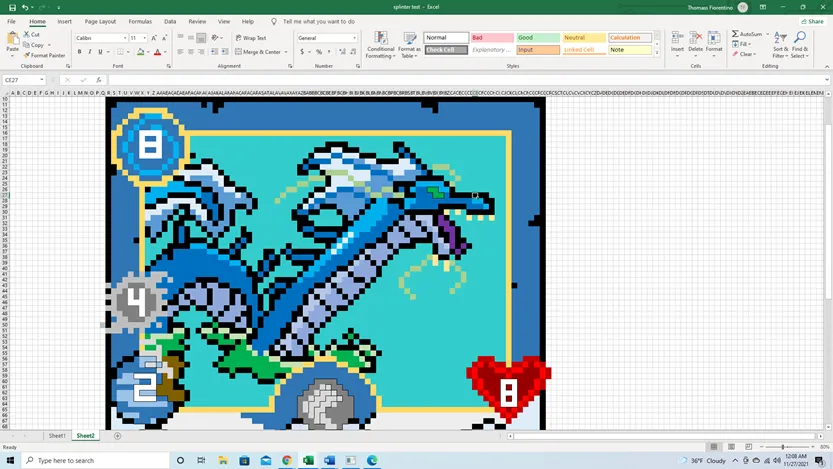
Task: Toggle center horizontal alignment
Action: click(x=191, y=52)
